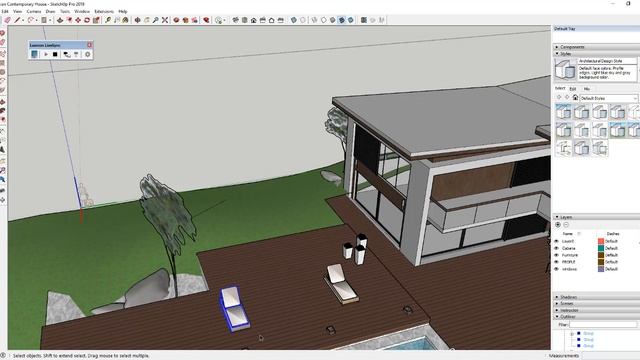Hide the Cabana layer

(x=556, y=248)
